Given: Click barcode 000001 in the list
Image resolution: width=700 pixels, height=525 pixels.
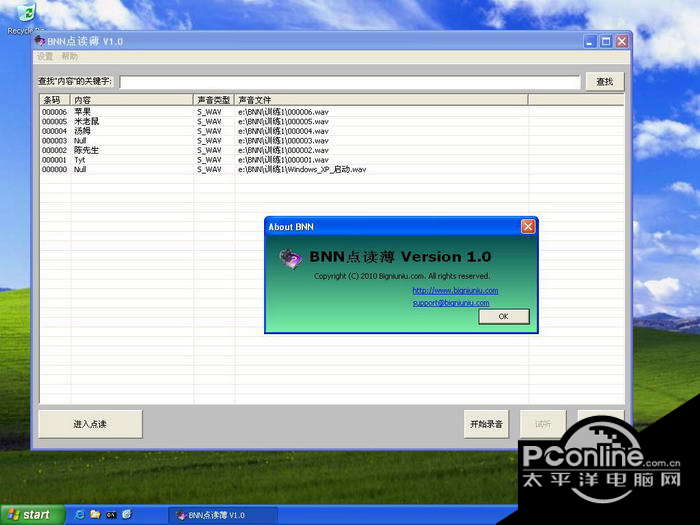Looking at the screenshot, I should 54,160.
